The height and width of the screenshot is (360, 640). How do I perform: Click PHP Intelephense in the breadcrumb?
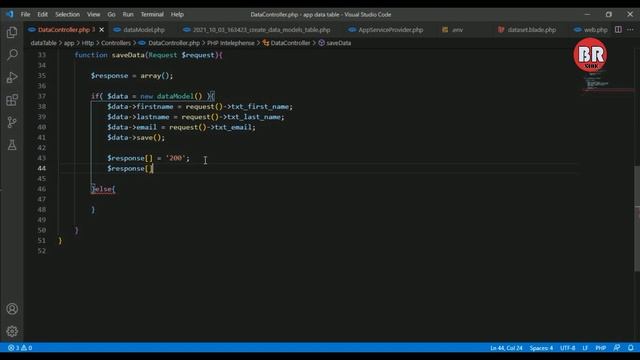pos(231,43)
